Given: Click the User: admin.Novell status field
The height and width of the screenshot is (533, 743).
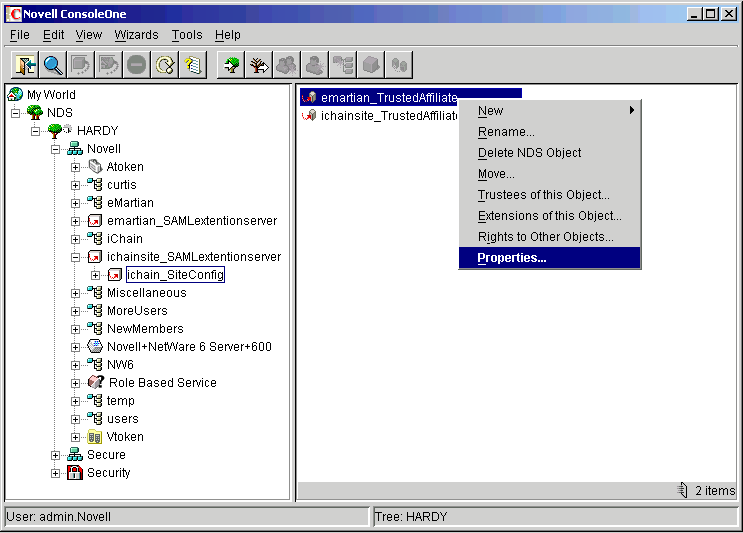Looking at the screenshot, I should [x=187, y=516].
